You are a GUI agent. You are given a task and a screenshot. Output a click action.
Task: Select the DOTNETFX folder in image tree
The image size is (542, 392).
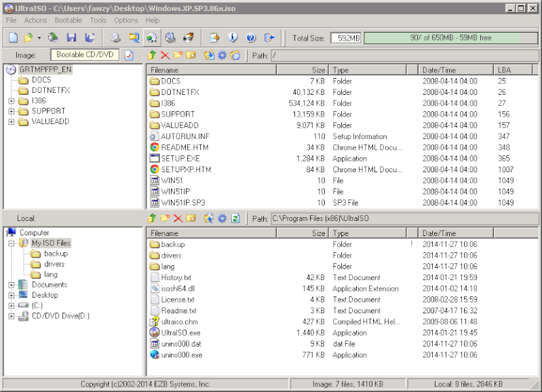(51, 90)
